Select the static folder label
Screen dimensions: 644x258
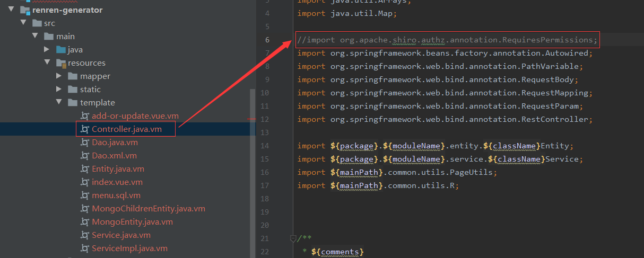[90, 90]
